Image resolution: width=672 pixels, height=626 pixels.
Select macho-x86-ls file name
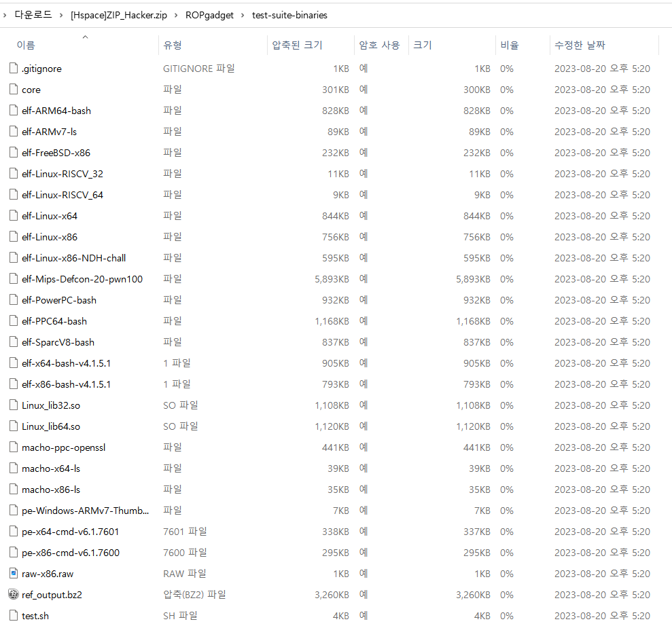click(x=51, y=490)
